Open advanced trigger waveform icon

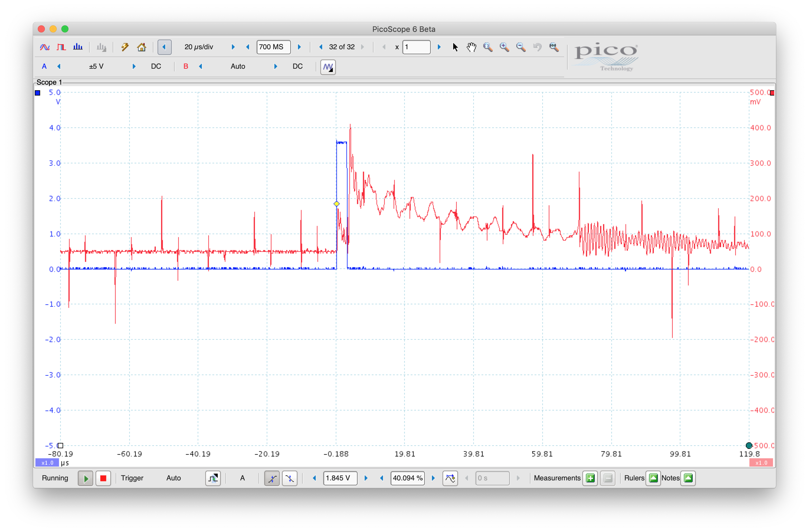coord(451,478)
